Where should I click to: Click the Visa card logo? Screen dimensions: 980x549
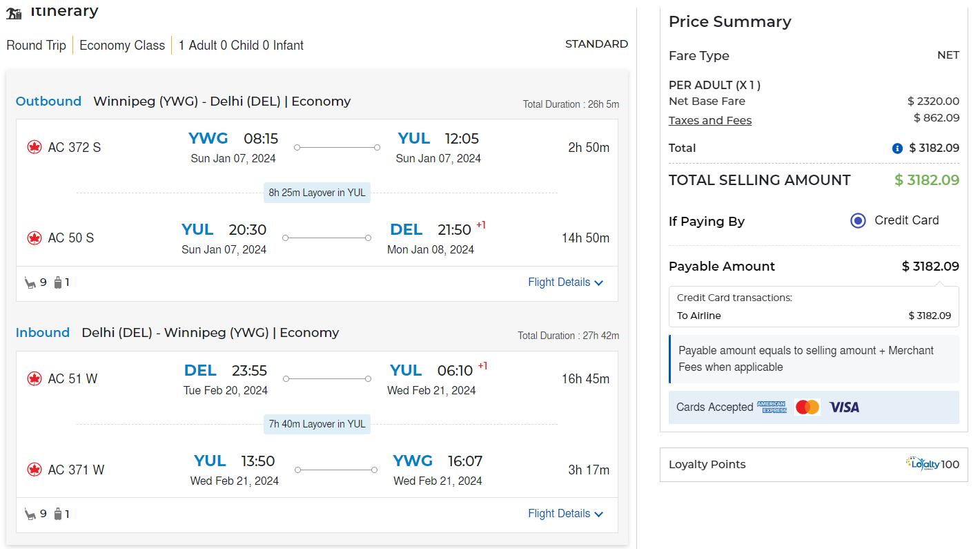point(844,407)
